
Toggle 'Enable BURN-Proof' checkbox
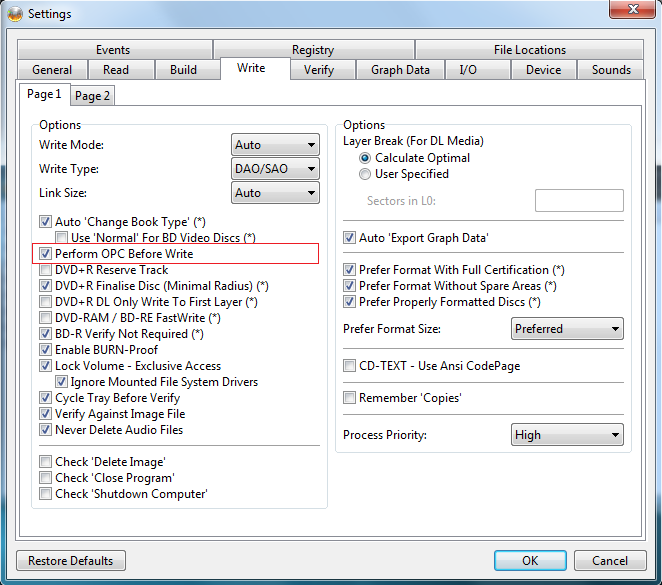pyautogui.click(x=46, y=350)
